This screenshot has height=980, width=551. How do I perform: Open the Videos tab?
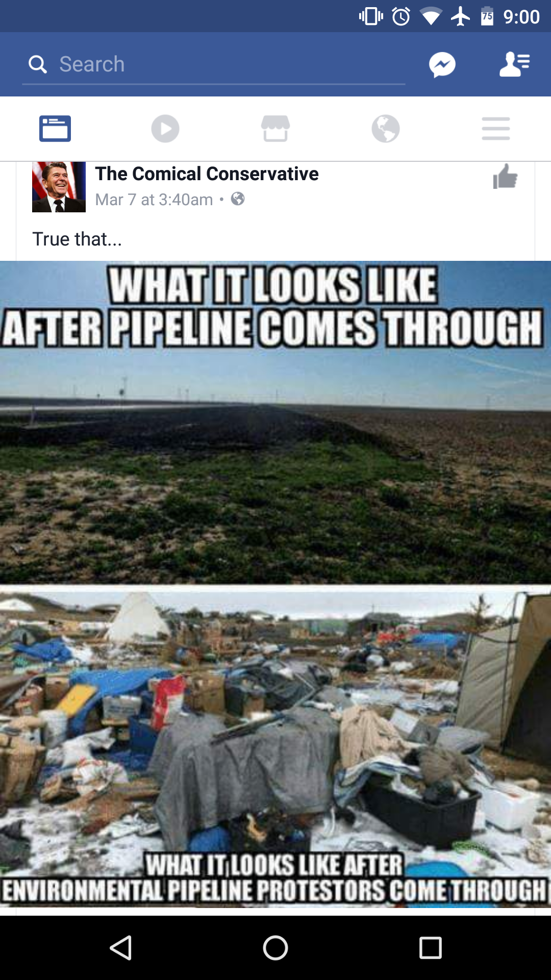pos(165,129)
